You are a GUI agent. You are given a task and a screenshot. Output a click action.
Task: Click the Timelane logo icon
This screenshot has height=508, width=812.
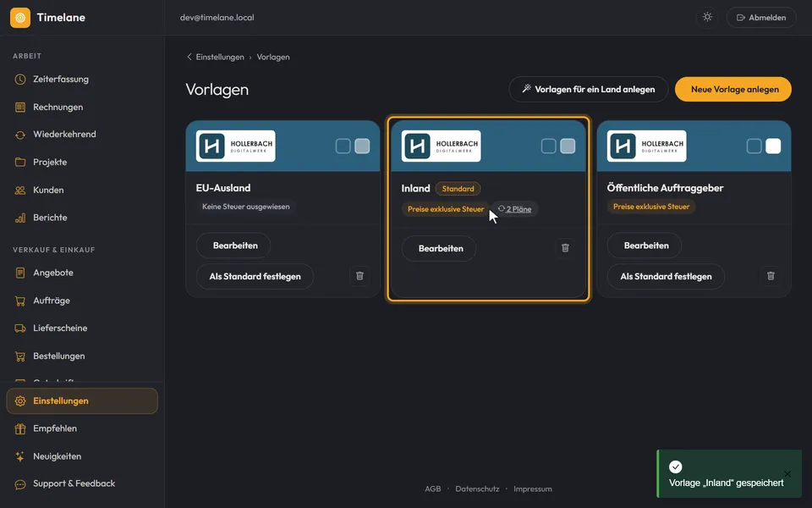pos(20,18)
